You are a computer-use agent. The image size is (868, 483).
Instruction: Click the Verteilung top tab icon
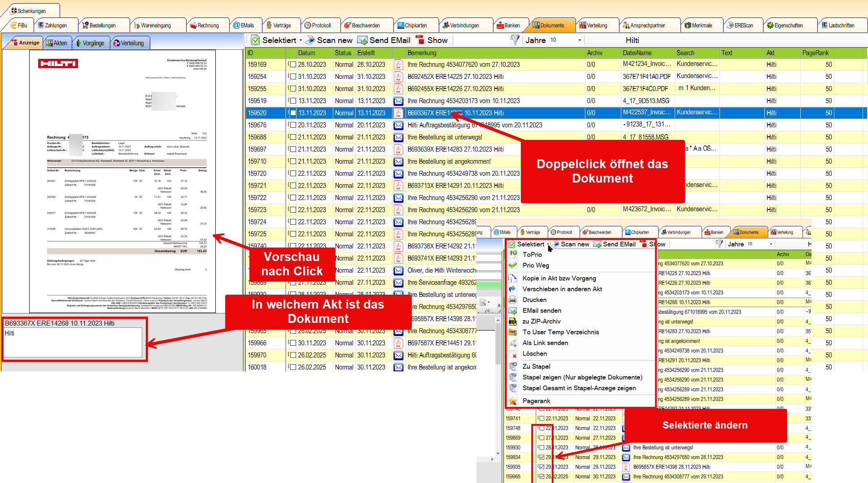click(583, 26)
